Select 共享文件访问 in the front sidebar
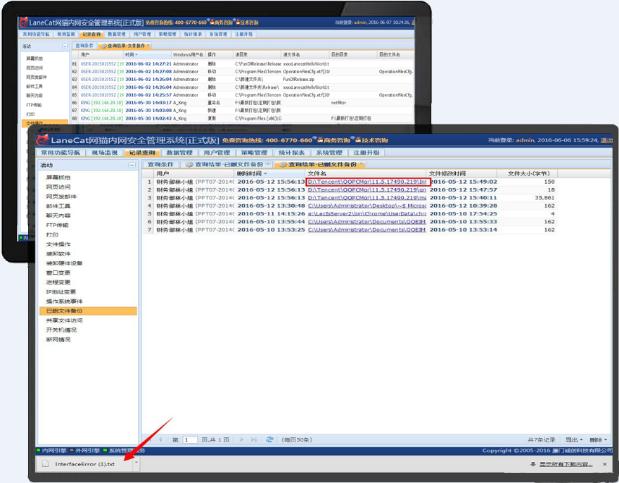The width and height of the screenshot is (619, 483). point(64,320)
